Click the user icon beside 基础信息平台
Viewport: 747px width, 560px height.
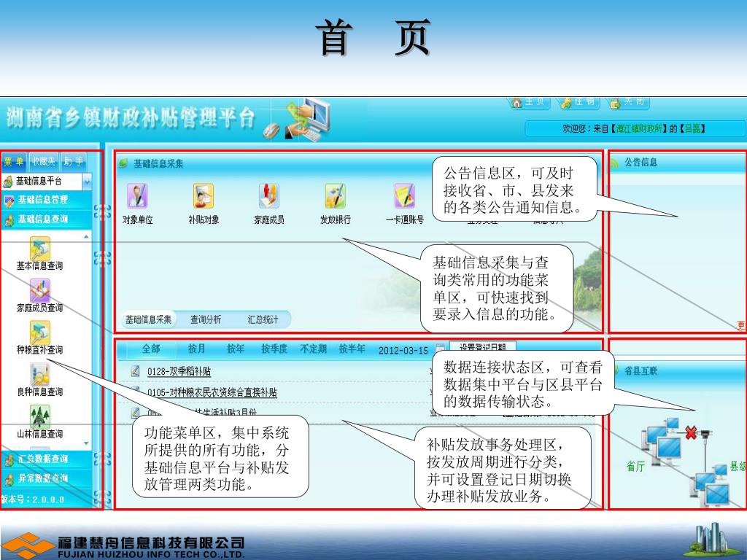pos(7,182)
